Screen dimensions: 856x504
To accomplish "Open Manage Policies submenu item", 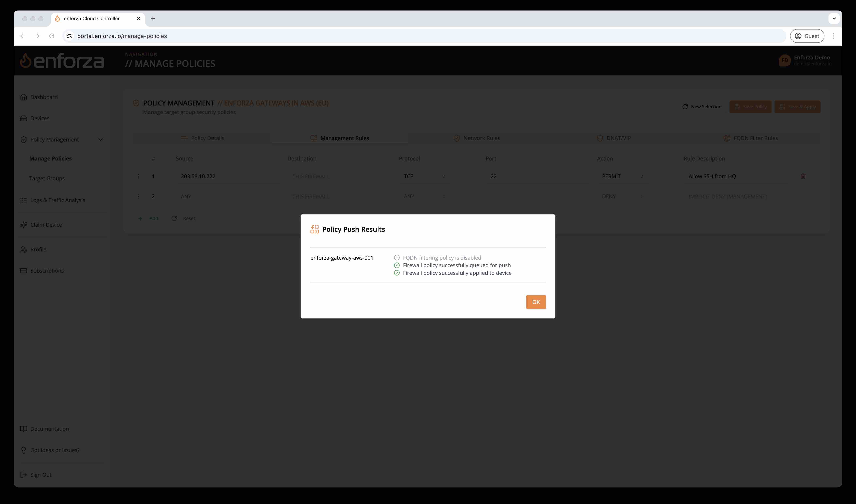I will 50,159.
